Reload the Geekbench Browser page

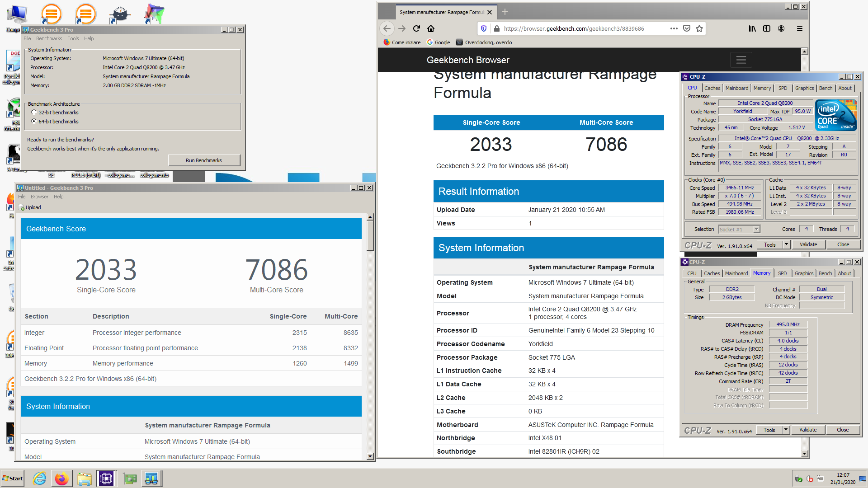click(416, 28)
